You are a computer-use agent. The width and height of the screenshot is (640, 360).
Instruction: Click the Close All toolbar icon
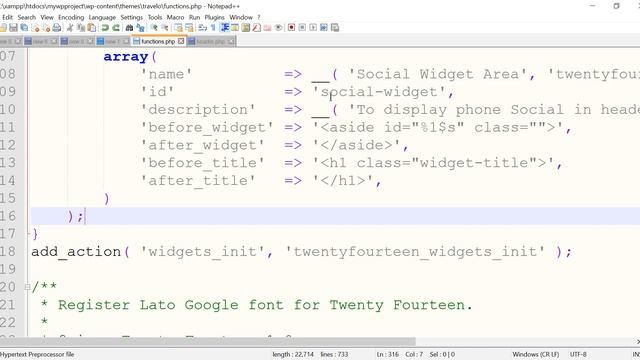click(46, 28)
